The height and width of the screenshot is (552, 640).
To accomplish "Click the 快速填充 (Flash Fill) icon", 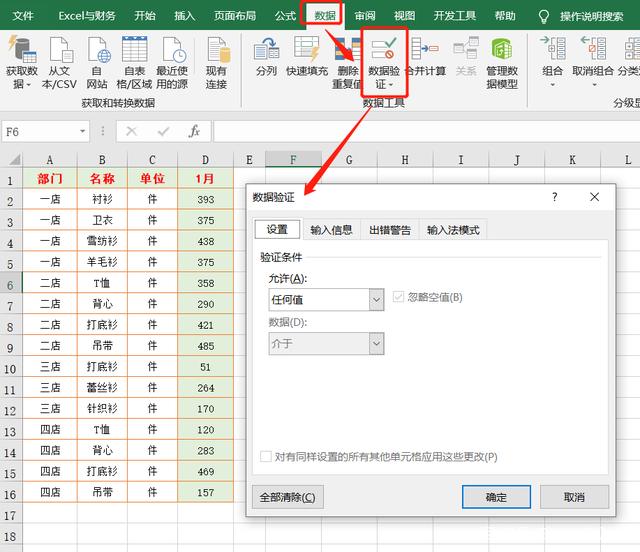I will tap(305, 52).
